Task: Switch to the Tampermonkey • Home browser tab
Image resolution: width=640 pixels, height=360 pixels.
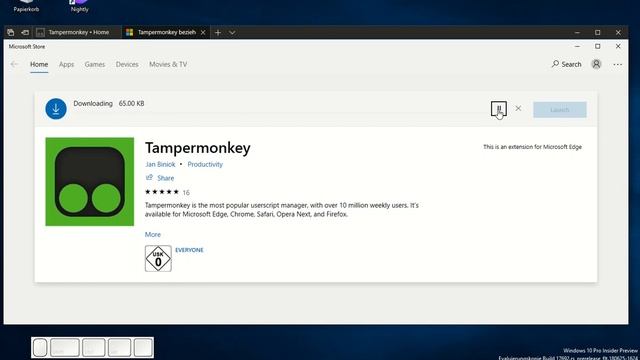Action: (x=78, y=32)
